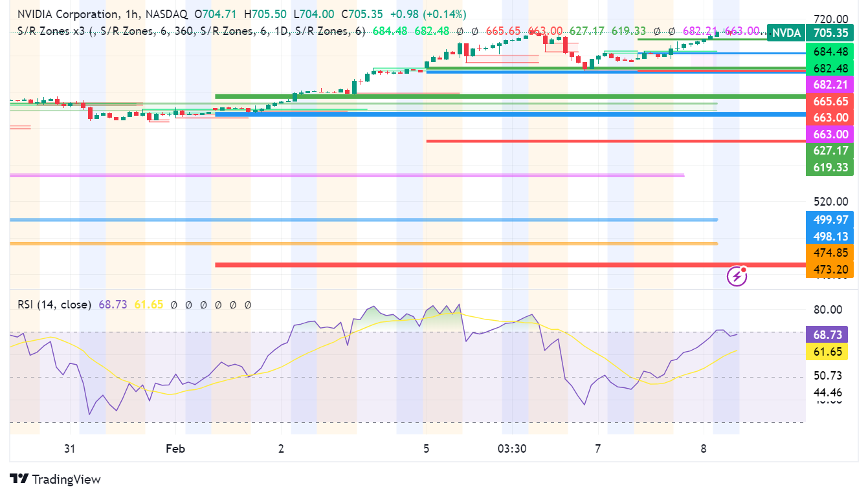
Task: Click the NVDA symbol label
Action: [x=785, y=32]
